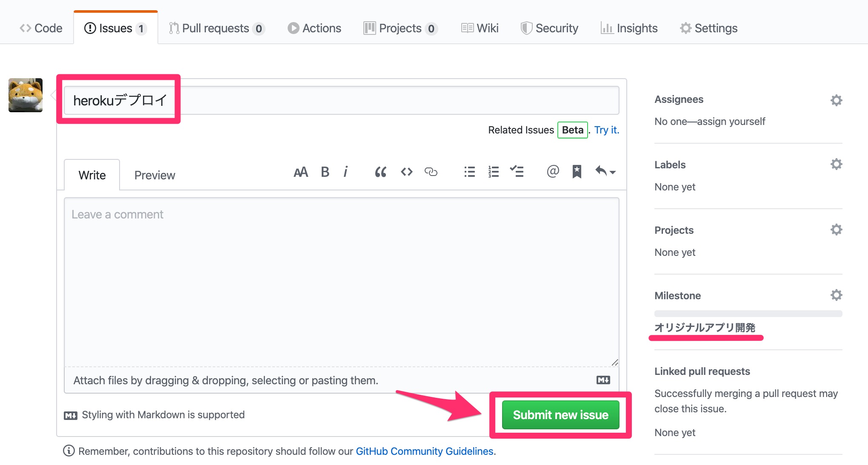The image size is (868, 465).
Task: Insert a blockquote in the comment
Action: point(380,172)
